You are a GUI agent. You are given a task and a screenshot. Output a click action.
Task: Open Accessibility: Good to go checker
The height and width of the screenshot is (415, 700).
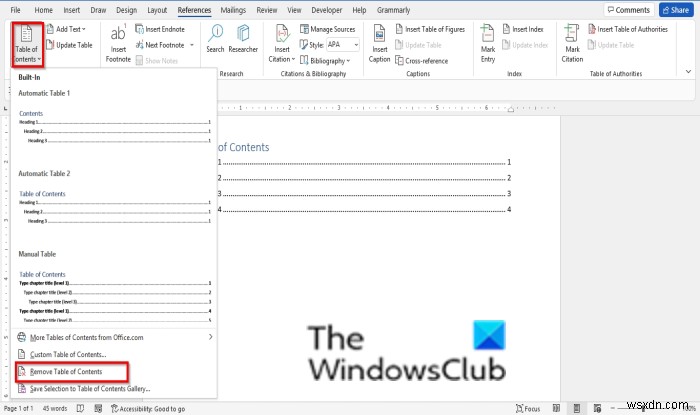pyautogui.click(x=148, y=408)
